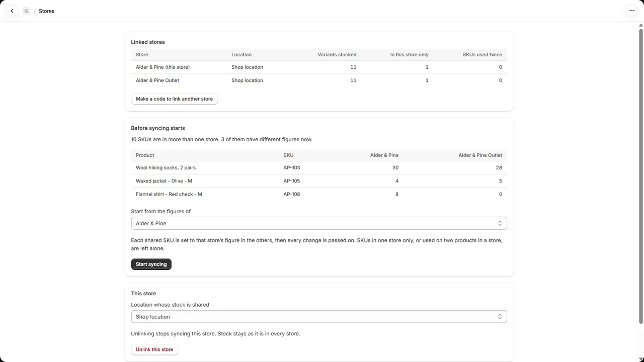Click Shop location in the Outlet row
644x362 pixels.
(x=247, y=80)
